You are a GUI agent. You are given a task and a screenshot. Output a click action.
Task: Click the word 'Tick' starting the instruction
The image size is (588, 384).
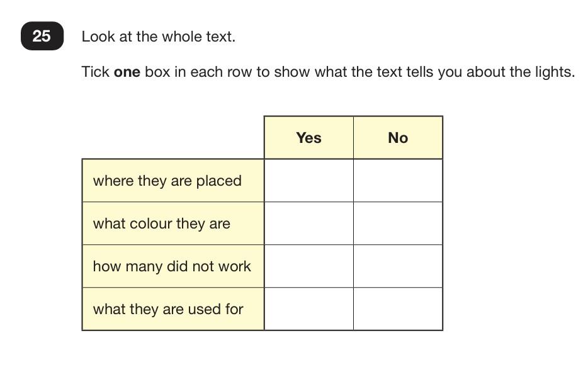coord(96,72)
